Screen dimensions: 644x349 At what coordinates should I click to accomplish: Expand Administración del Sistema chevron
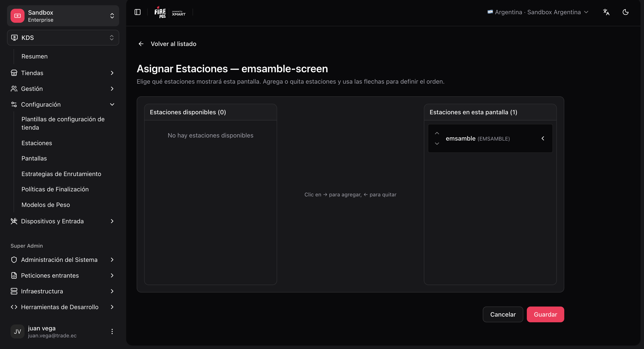(112, 260)
